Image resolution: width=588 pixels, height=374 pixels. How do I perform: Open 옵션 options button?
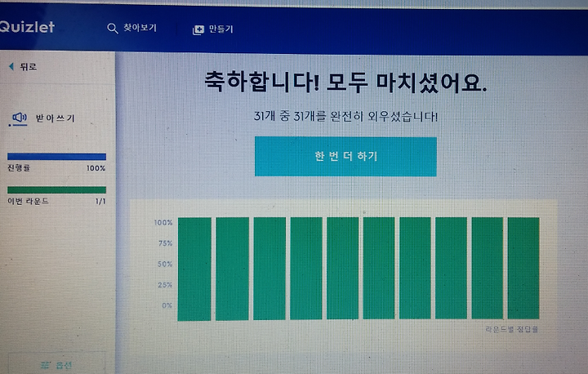[x=56, y=364]
